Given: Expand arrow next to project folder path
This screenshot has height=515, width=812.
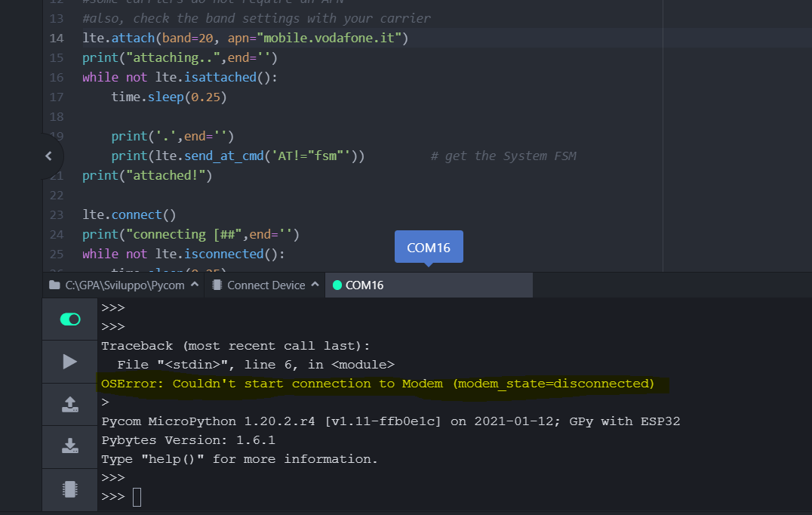Looking at the screenshot, I should pyautogui.click(x=195, y=285).
